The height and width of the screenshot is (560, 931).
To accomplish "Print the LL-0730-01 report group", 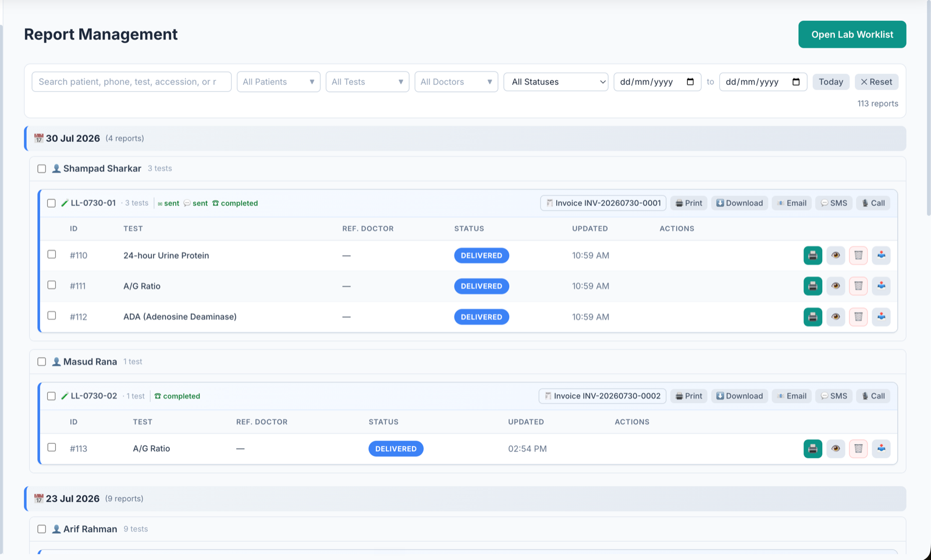I will click(x=689, y=203).
